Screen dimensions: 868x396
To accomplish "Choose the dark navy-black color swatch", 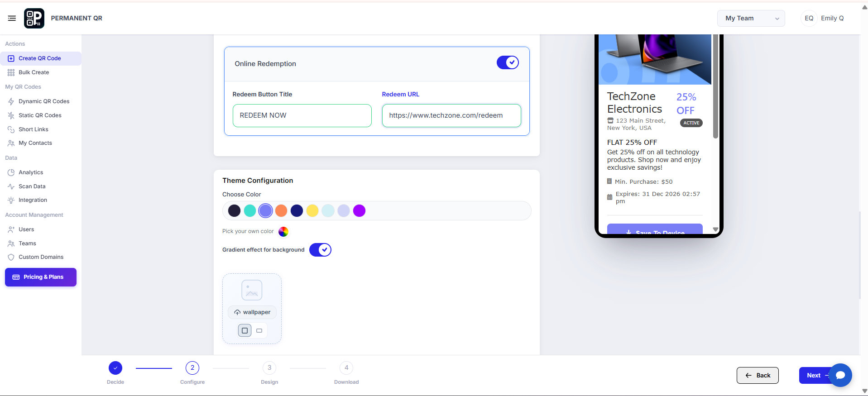I will 234,210.
